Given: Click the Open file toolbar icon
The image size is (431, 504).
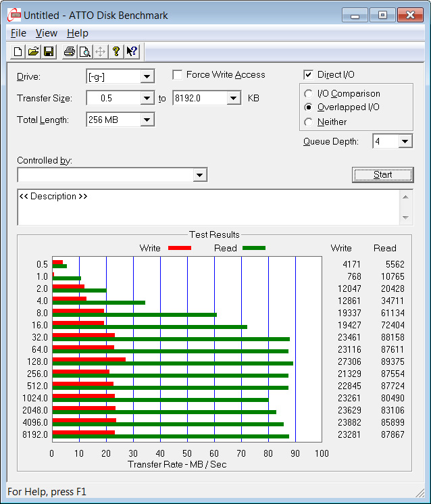Looking at the screenshot, I should tap(33, 51).
